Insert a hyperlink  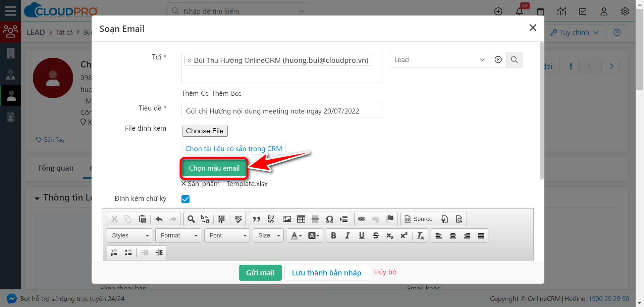click(362, 219)
